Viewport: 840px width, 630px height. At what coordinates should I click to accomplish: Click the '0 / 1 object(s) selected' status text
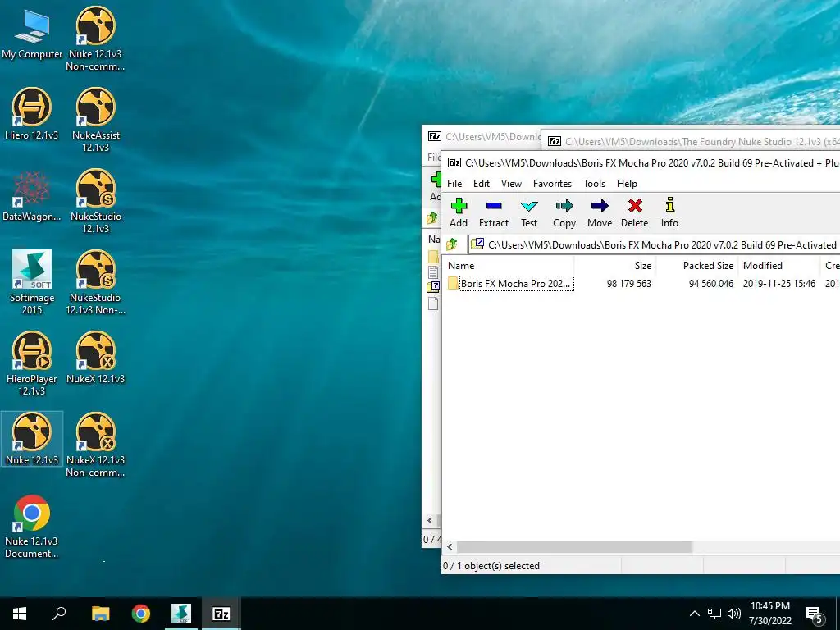point(491,566)
